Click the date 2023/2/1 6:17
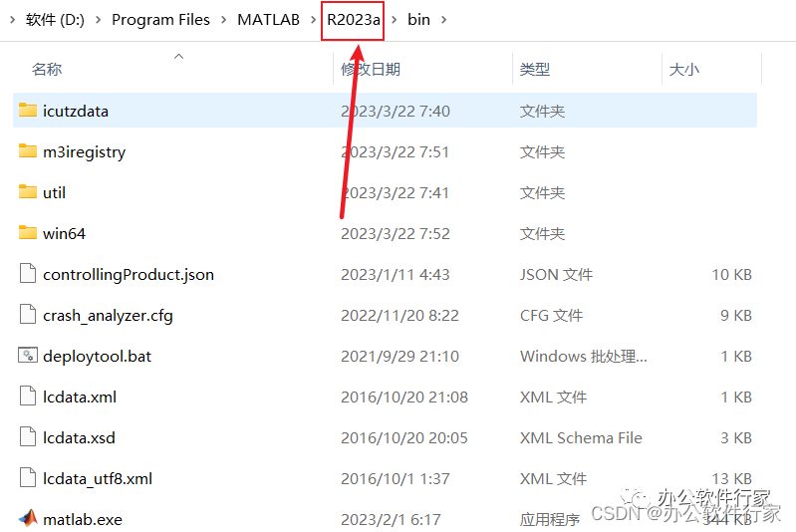Screen dimensions: 796x532 pos(391,519)
